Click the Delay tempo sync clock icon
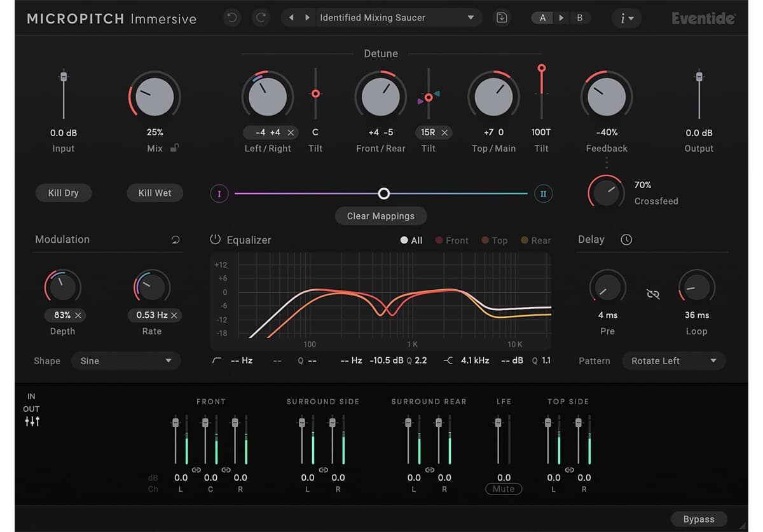This screenshot has height=532, width=763. 626,240
